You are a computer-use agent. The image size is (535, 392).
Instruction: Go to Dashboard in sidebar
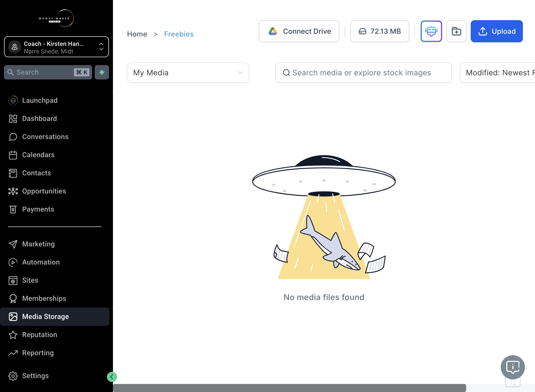pyautogui.click(x=55, y=118)
